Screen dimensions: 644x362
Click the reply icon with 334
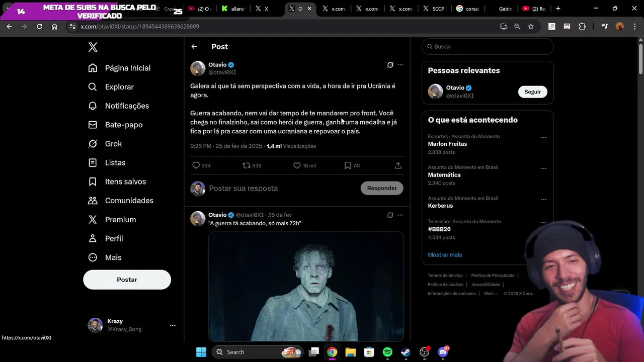pos(196,165)
